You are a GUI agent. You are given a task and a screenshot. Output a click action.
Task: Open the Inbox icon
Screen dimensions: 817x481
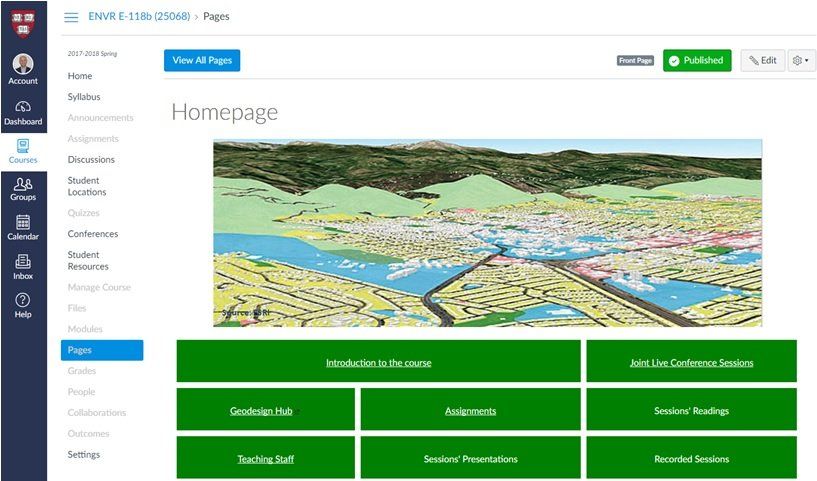(23, 267)
